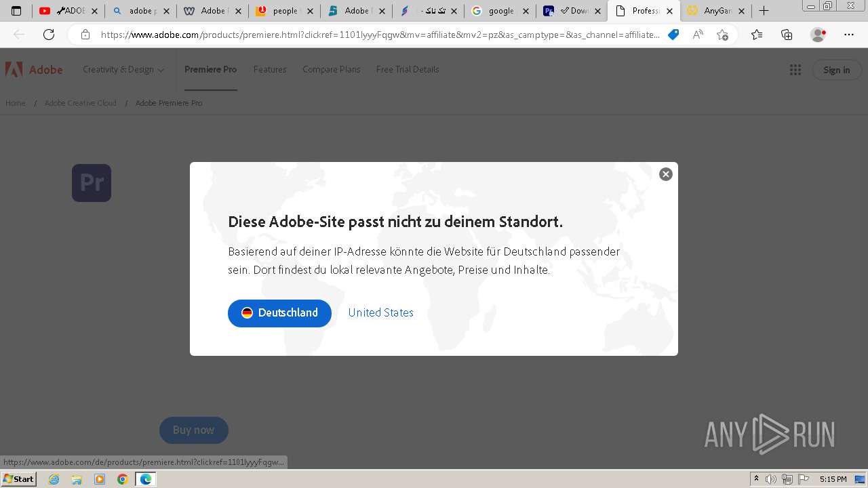The height and width of the screenshot is (488, 868).
Task: Click the Sign in button
Action: (x=837, y=70)
